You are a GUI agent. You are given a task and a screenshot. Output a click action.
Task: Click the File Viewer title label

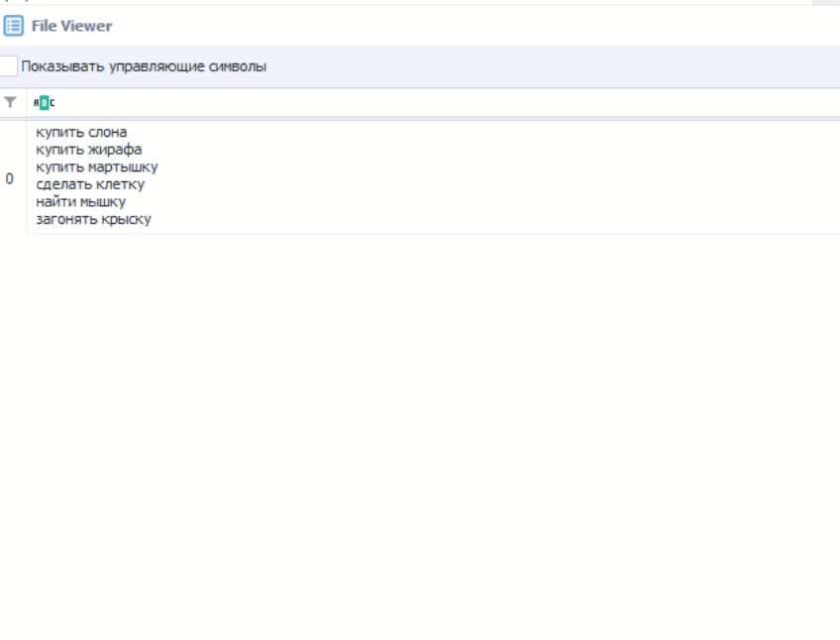pyautogui.click(x=71, y=26)
